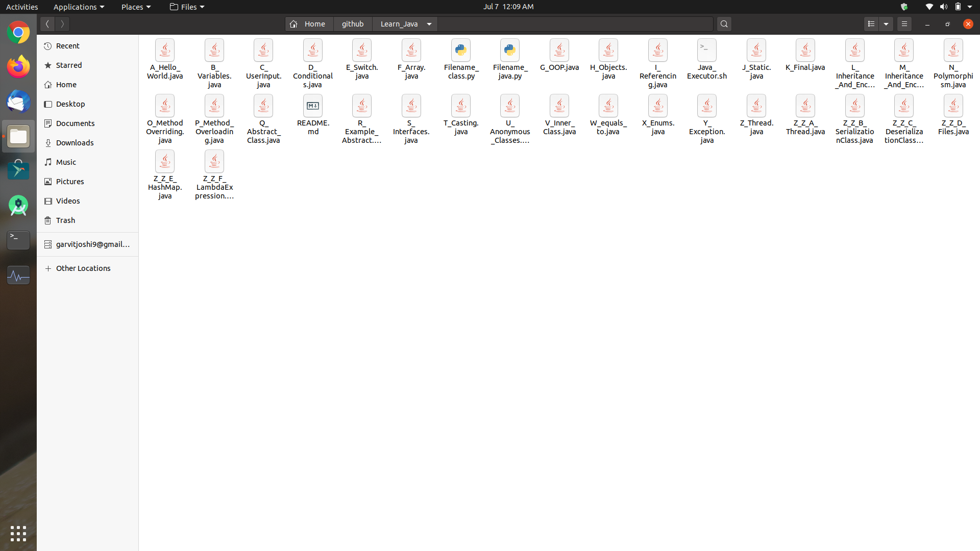Expand the Learn_Java path dropdown
The image size is (980, 551).
tap(429, 24)
